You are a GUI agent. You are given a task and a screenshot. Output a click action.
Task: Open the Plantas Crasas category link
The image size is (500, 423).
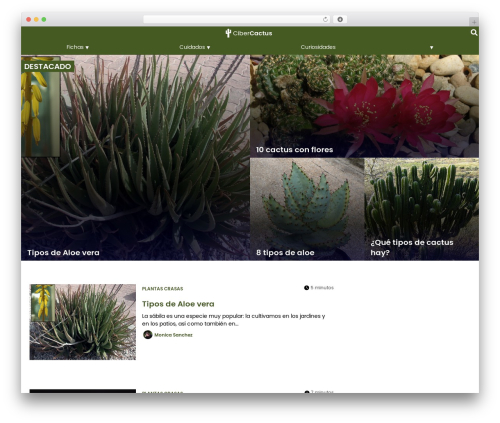162,289
